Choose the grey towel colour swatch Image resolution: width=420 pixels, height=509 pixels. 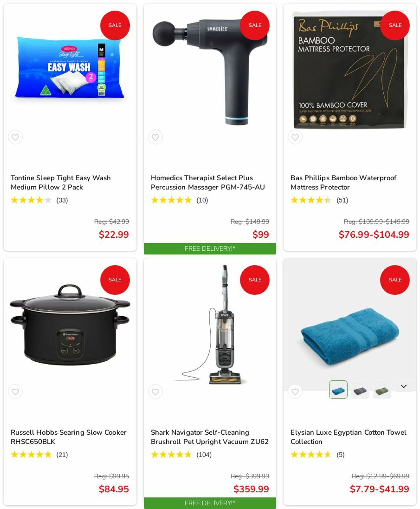click(x=360, y=390)
